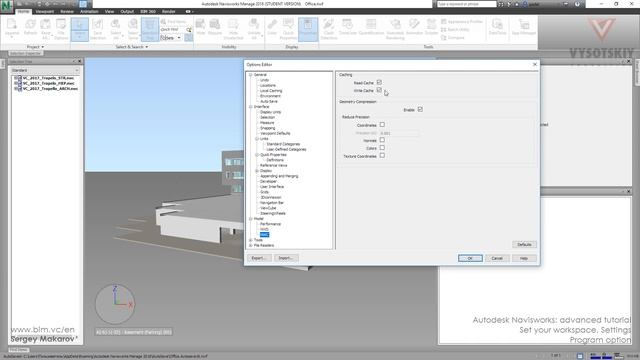Toggle the Properties ribbon button
This screenshot has height=360, width=640.
click(308, 29)
